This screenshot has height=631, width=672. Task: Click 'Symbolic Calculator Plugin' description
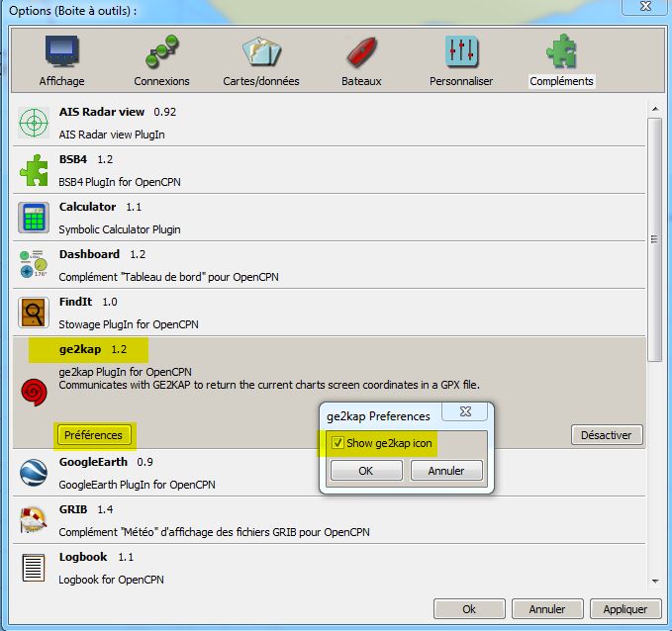tap(120, 229)
